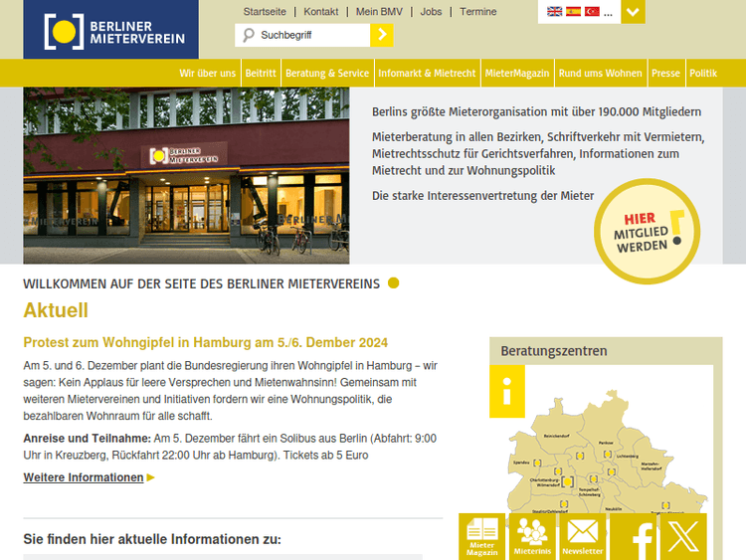Select the Charlottenburg-Wilmersdorf center marker
This screenshot has width=746, height=560.
pyautogui.click(x=568, y=482)
